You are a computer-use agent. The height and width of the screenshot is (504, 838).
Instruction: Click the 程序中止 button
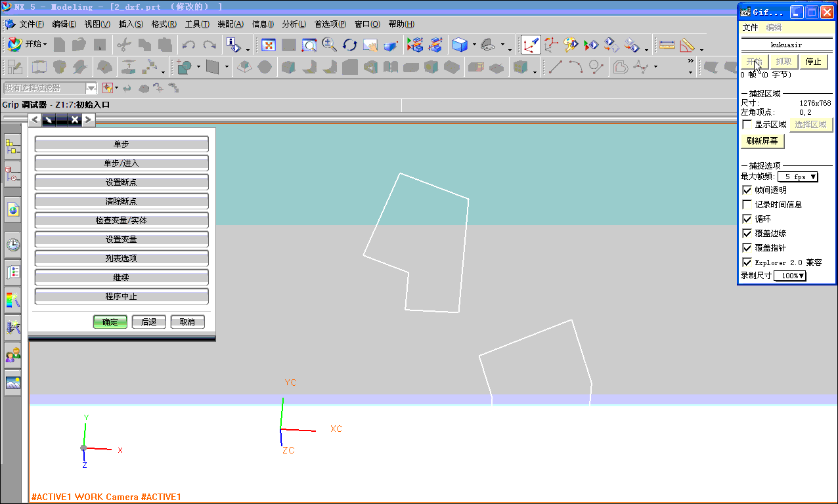point(121,297)
